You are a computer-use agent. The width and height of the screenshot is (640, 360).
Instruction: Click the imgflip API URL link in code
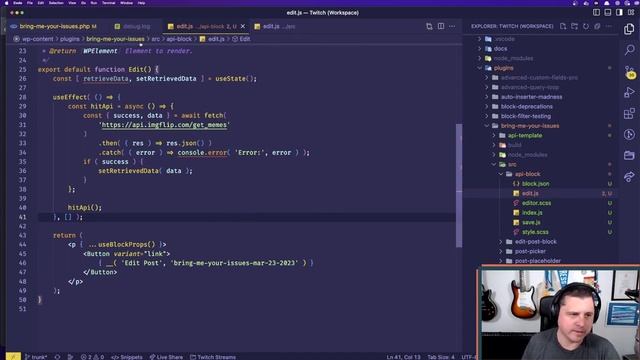click(x=164, y=125)
